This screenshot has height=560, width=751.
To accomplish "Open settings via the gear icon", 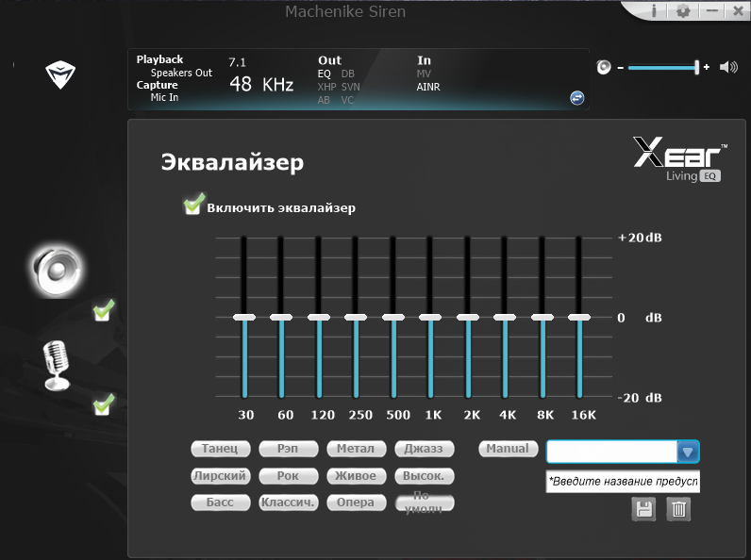I will click(x=683, y=11).
